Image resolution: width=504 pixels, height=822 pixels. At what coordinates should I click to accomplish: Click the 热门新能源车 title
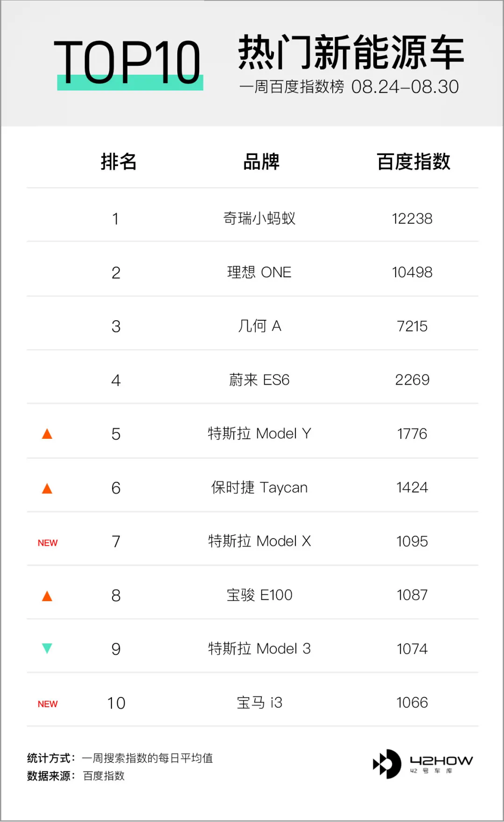[351, 52]
